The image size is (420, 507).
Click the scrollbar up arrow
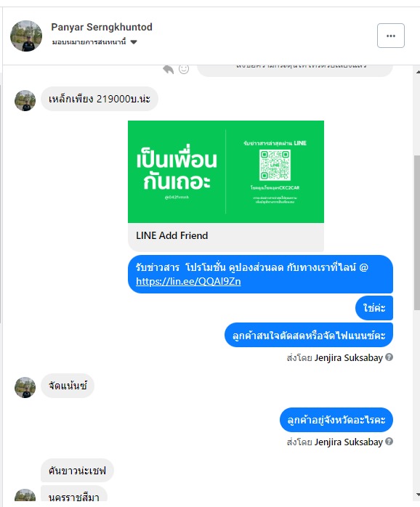[417, 72]
